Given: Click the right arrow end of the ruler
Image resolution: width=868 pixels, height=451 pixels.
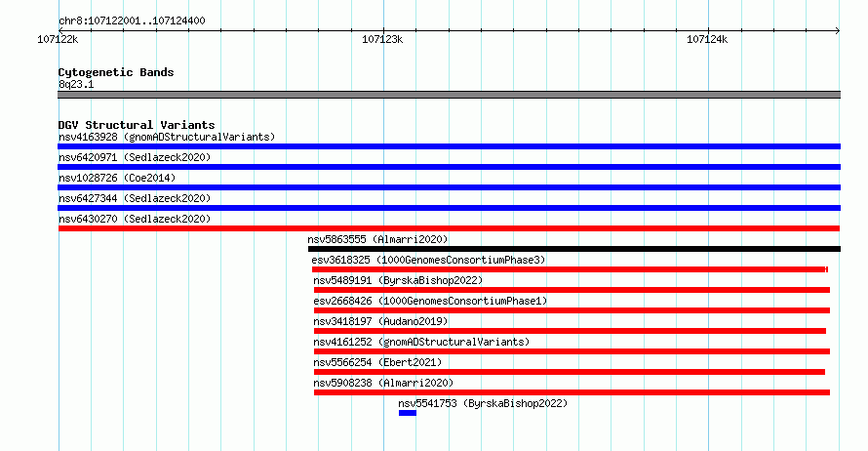Looking at the screenshot, I should (x=838, y=30).
